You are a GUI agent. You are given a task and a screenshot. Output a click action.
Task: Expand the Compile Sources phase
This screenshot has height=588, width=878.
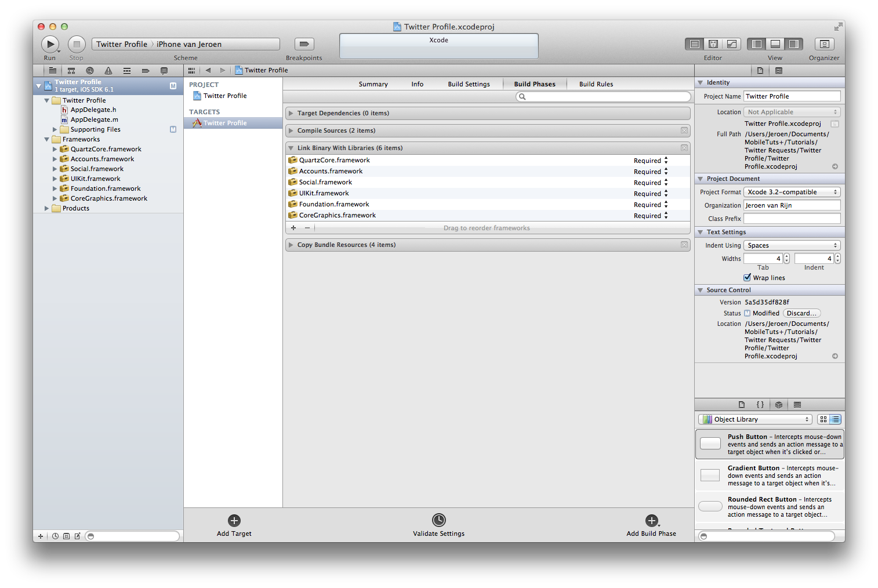291,130
